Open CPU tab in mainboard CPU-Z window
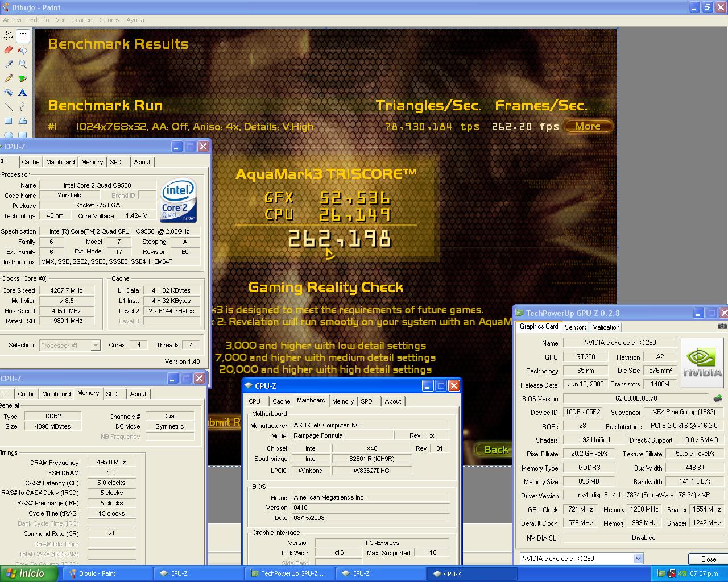Screen dimensions: 728x582 pos(255,401)
